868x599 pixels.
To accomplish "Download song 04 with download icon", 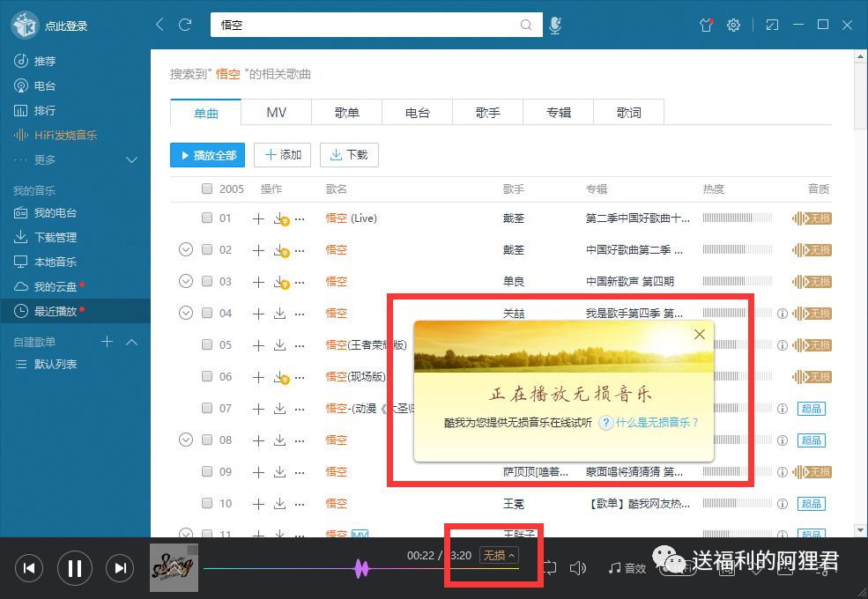I will 280,314.
